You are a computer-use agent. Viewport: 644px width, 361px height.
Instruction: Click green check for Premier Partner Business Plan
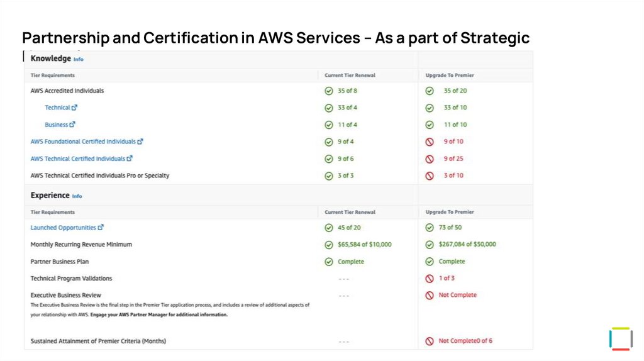[x=430, y=262]
